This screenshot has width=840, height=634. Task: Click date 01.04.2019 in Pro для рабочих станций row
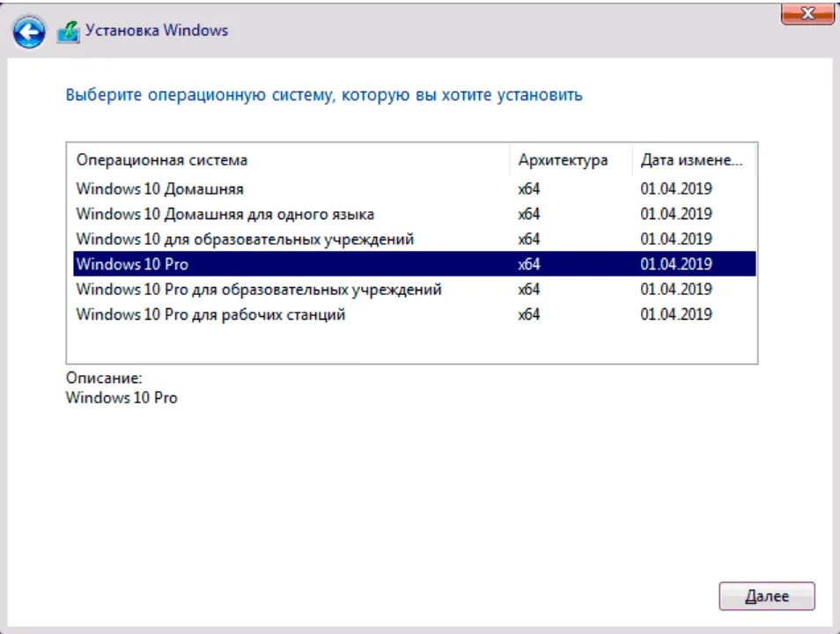tap(676, 314)
